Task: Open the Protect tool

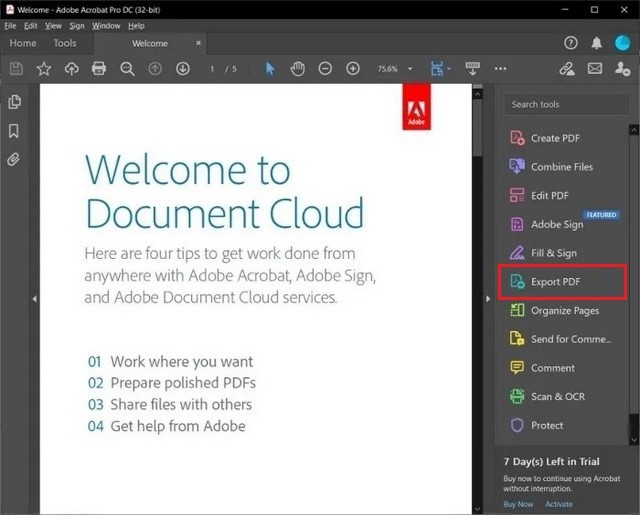Action: (x=536, y=425)
